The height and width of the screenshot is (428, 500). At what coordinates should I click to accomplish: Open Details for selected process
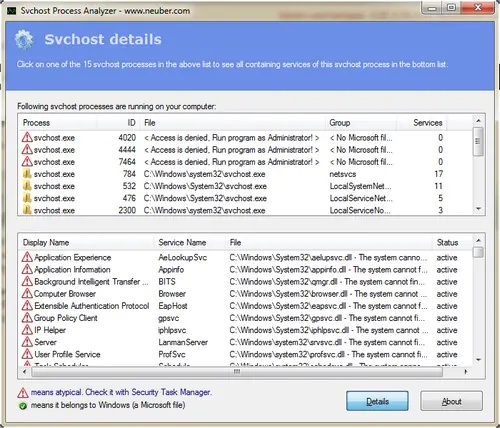point(377,401)
